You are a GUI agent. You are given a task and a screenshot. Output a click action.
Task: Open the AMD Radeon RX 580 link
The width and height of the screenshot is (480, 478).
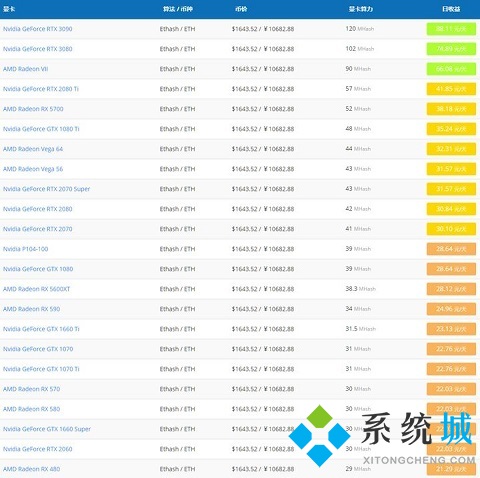[31, 409]
